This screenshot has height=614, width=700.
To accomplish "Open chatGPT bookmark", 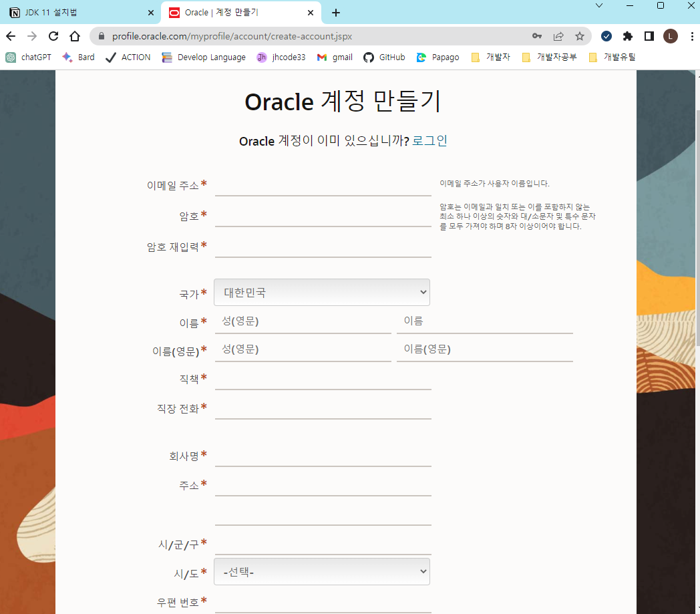I will coord(29,57).
